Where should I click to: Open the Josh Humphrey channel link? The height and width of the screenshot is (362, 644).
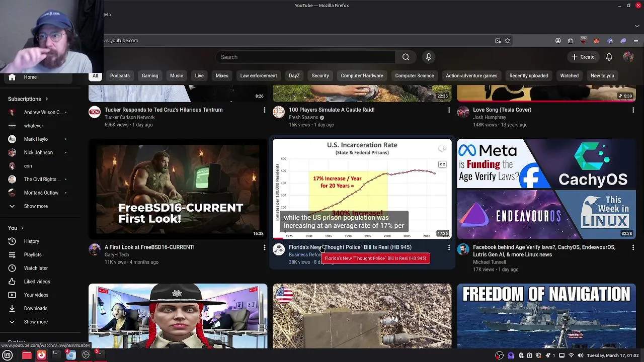click(x=490, y=117)
